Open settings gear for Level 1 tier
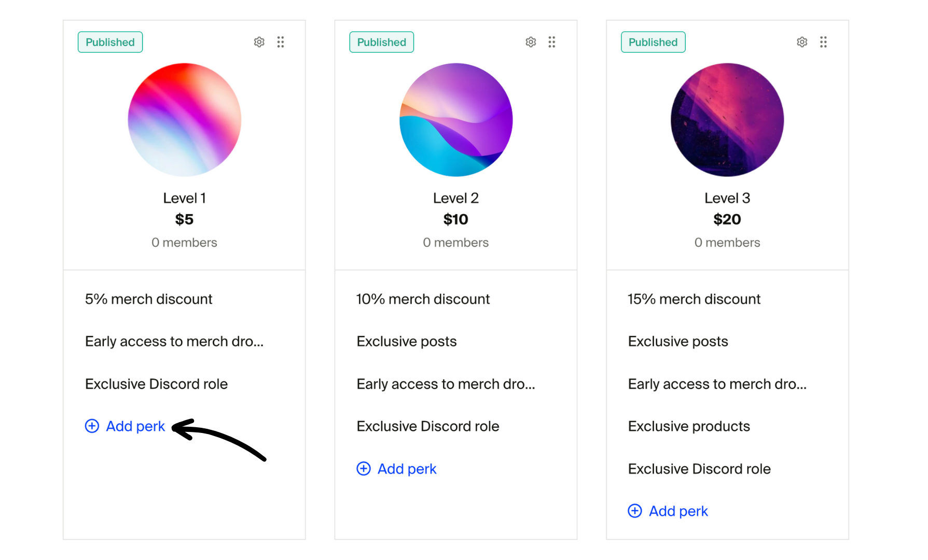 259,42
